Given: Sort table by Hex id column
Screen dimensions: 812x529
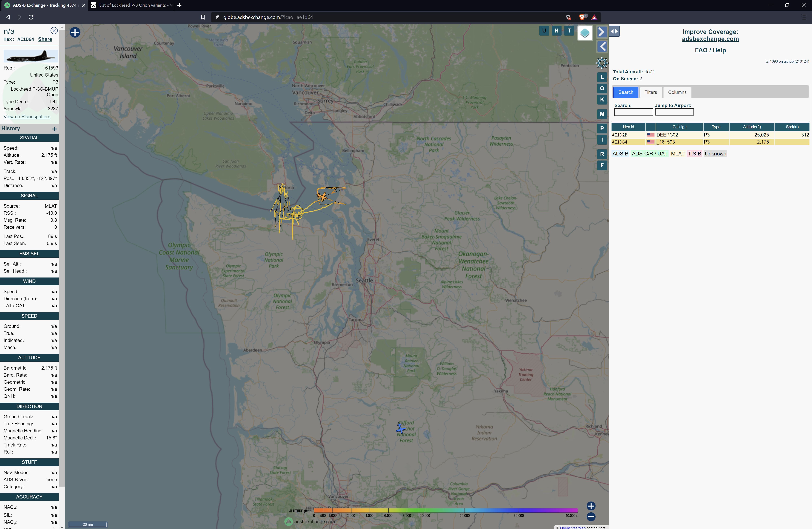Looking at the screenshot, I should [628, 127].
